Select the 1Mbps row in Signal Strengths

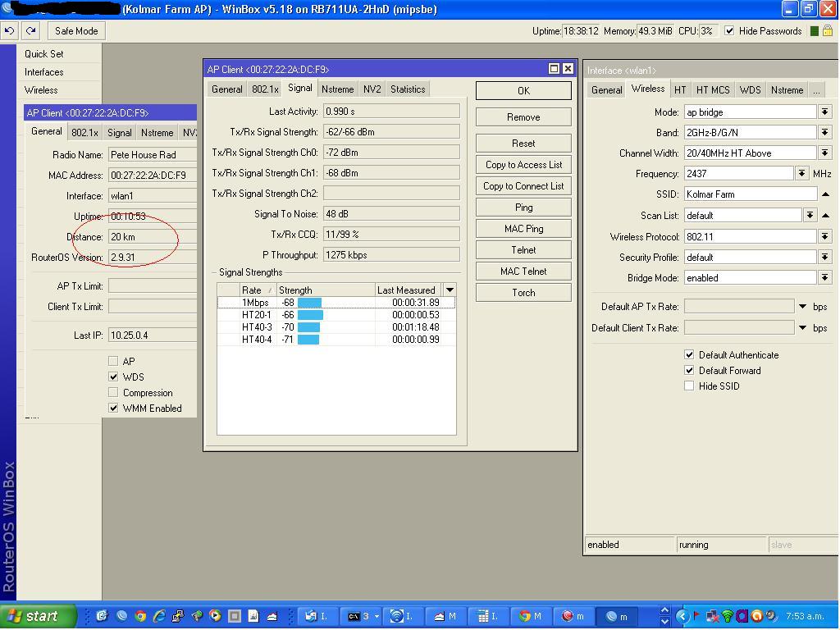point(336,303)
